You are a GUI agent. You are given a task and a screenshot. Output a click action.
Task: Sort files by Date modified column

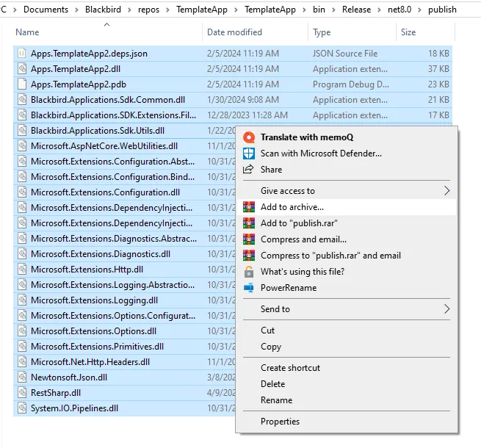tap(234, 32)
